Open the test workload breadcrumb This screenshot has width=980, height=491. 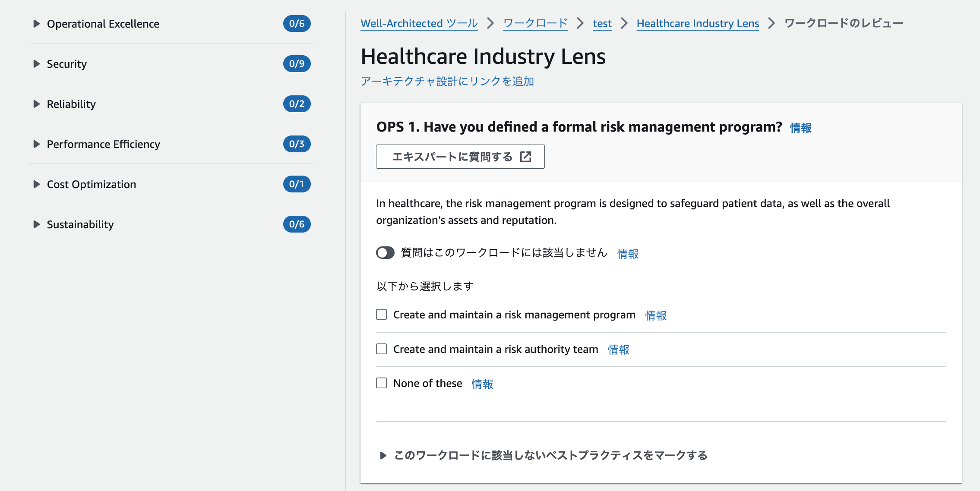602,23
